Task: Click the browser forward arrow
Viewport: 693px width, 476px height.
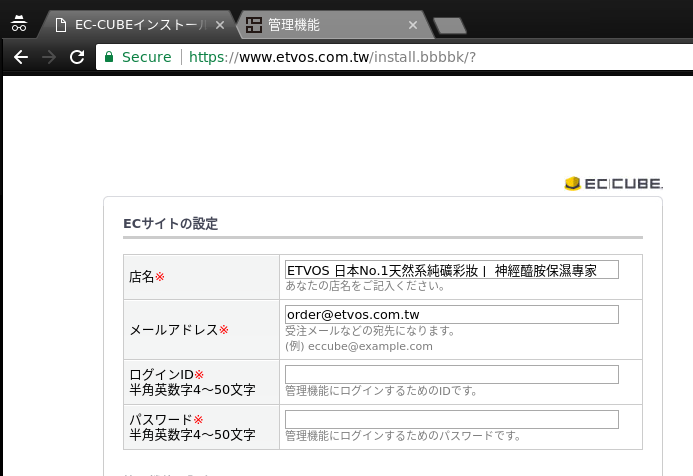Action: click(49, 57)
